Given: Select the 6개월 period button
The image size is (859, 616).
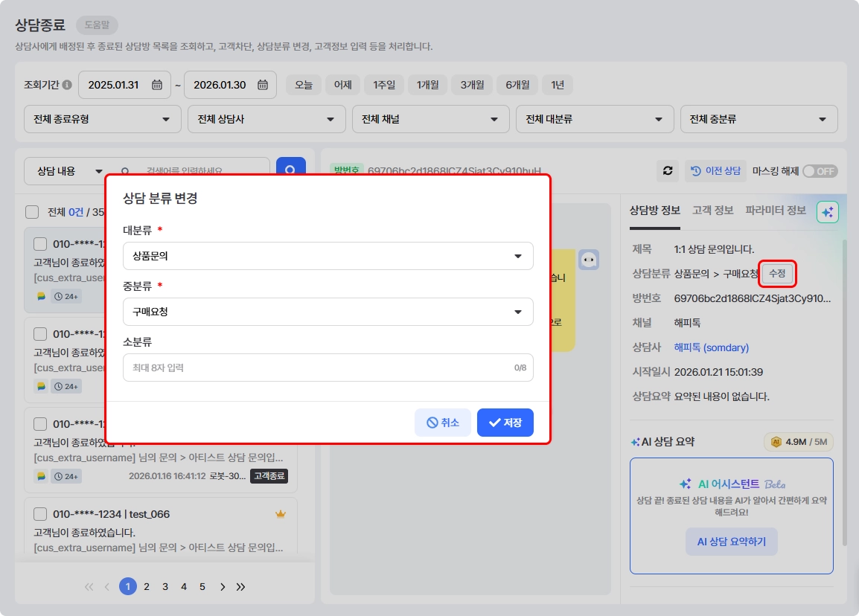Looking at the screenshot, I should click(x=517, y=85).
